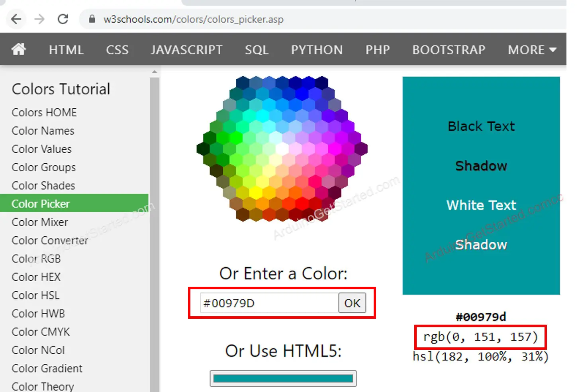Image resolution: width=578 pixels, height=392 pixels.
Task: Open the HTML tutorial menu item
Action: click(66, 50)
